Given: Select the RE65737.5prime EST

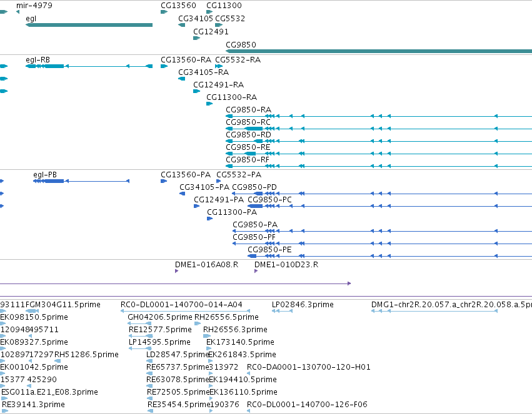Looking at the screenshot, I should tap(149, 373).
